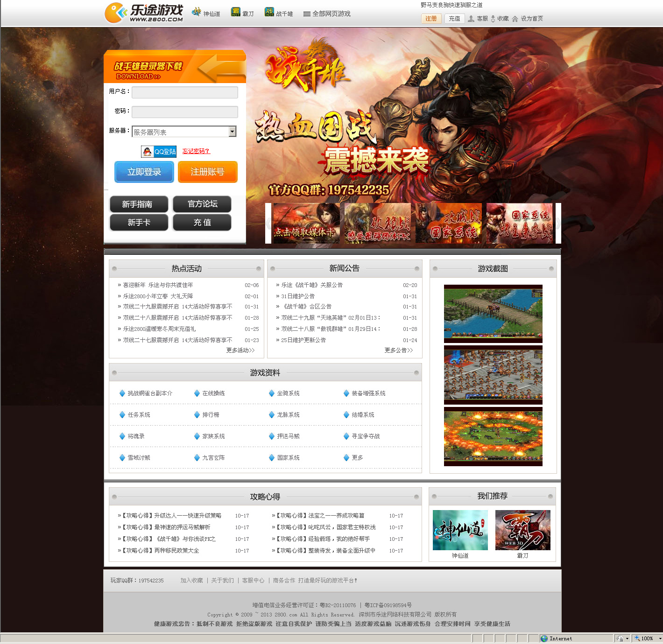Open the 神仙道 game icon in header
The image size is (663, 644).
click(197, 12)
